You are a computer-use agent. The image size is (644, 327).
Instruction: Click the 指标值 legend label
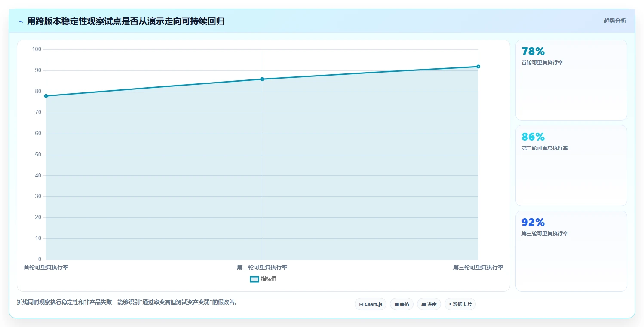[x=269, y=279]
